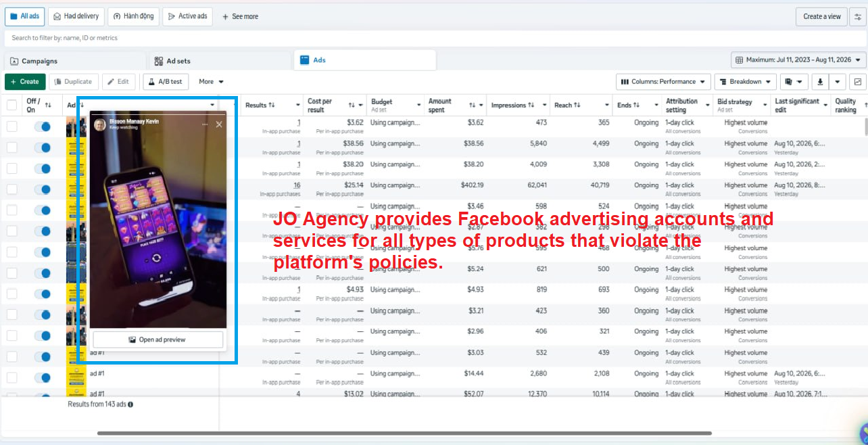
Task: Open the Breakdown dropdown
Action: (745, 82)
